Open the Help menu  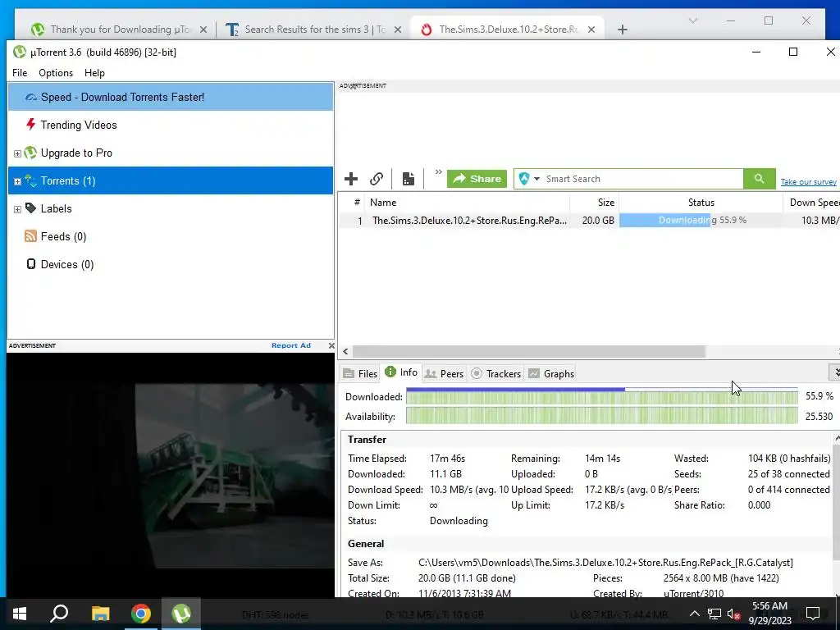[x=94, y=73]
